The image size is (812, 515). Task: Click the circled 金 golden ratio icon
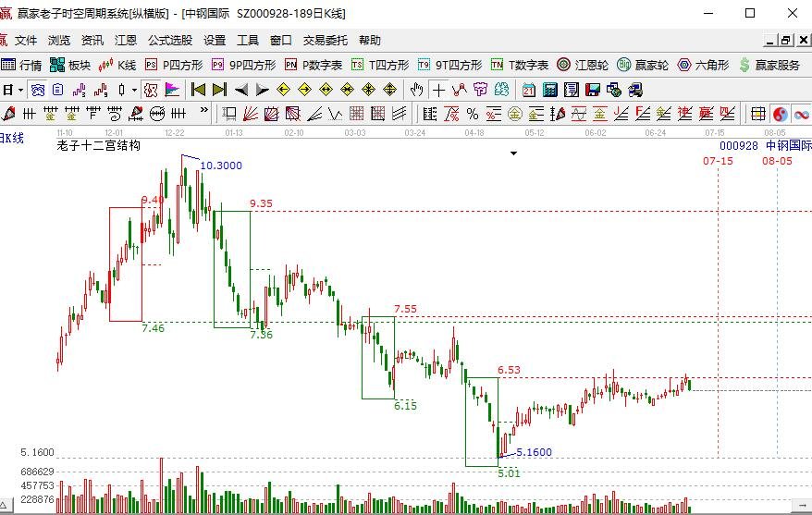click(x=515, y=113)
